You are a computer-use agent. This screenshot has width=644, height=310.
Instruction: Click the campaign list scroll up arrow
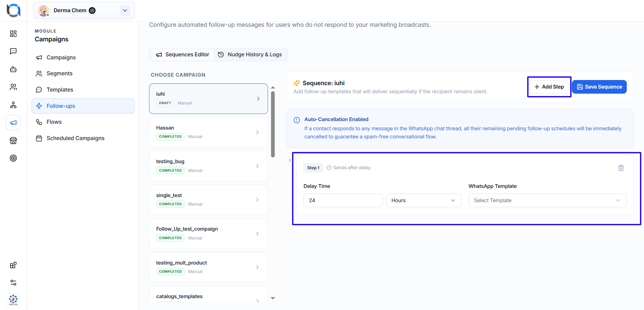pyautogui.click(x=273, y=88)
